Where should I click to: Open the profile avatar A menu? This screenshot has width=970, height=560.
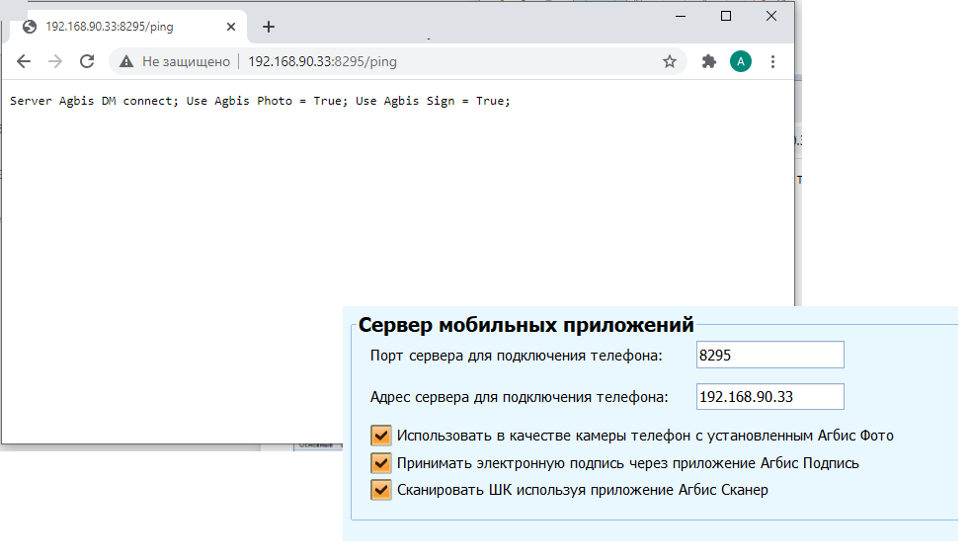(741, 61)
